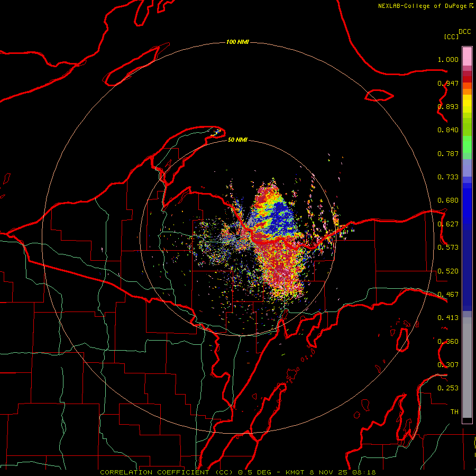Click the 0.947 scale value
Viewport: 476px width, 476px height.
(448, 83)
